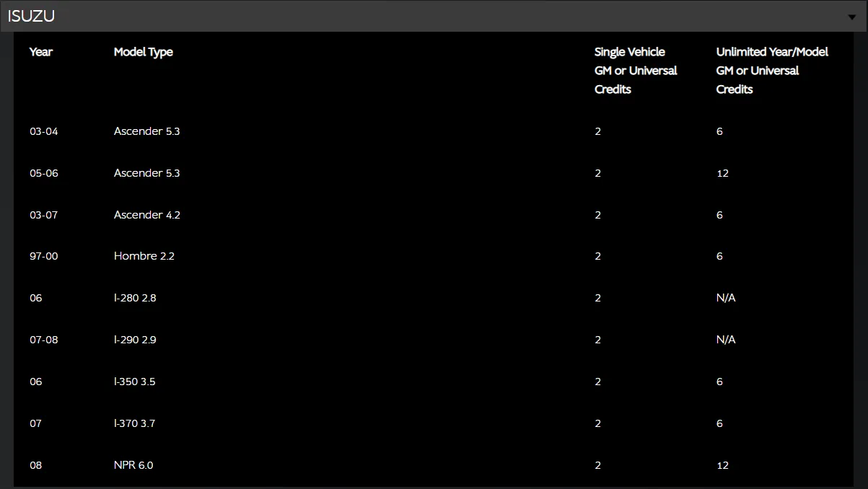Screen dimensions: 868x489
Task: Select year 03-07 cell
Action: (x=44, y=215)
